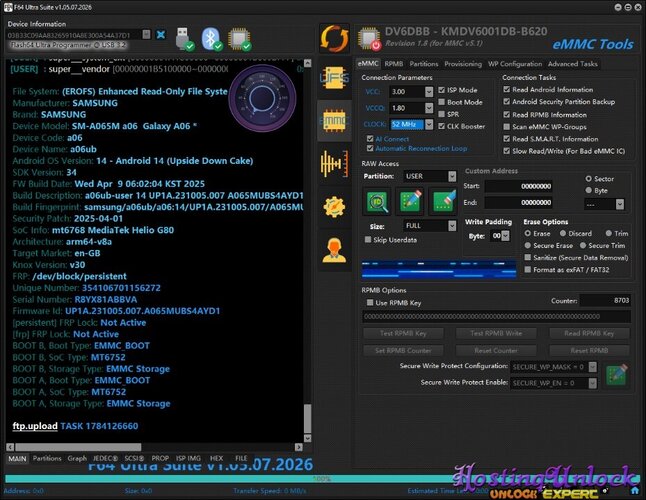Toggle the ISP Mode checkbox
646x500 pixels.
click(442, 90)
